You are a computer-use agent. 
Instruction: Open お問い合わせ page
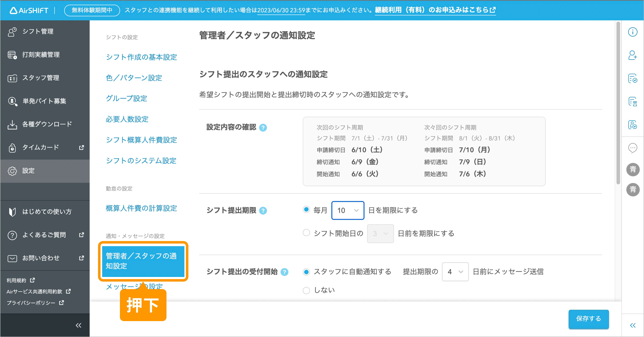pos(45,258)
